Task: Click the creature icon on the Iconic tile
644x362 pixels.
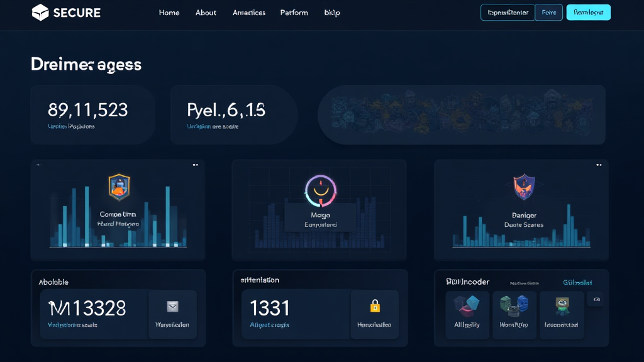Action: coord(561,307)
